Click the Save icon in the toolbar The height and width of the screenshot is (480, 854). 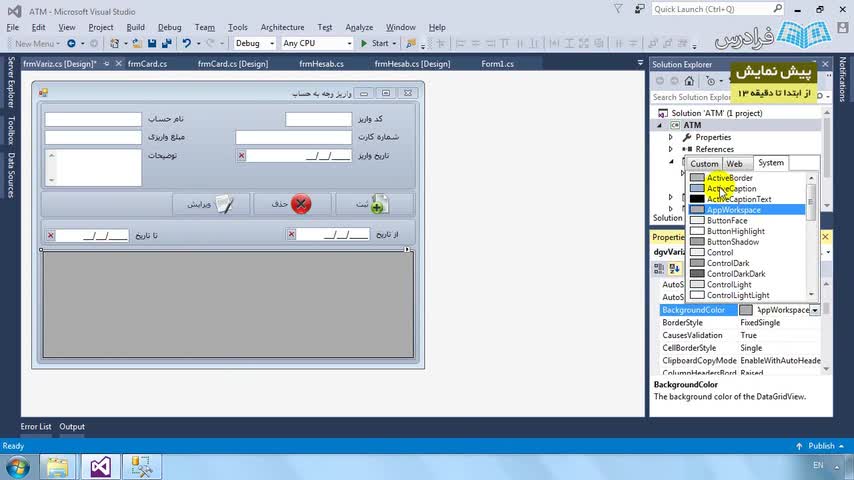pos(152,43)
